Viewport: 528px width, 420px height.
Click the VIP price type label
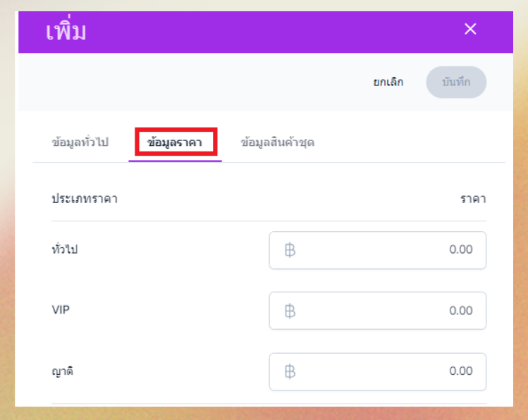(61, 310)
